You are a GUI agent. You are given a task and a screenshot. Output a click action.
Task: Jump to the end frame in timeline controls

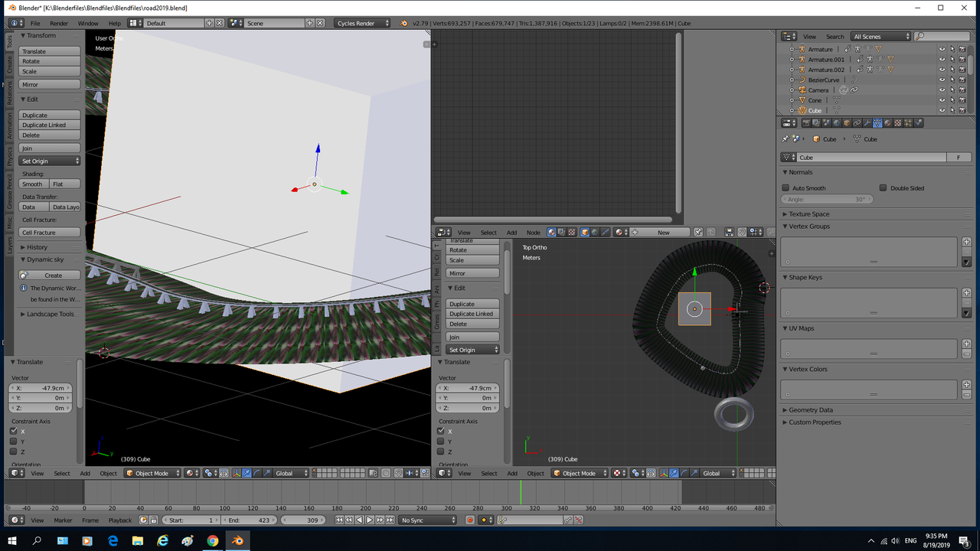[390, 520]
